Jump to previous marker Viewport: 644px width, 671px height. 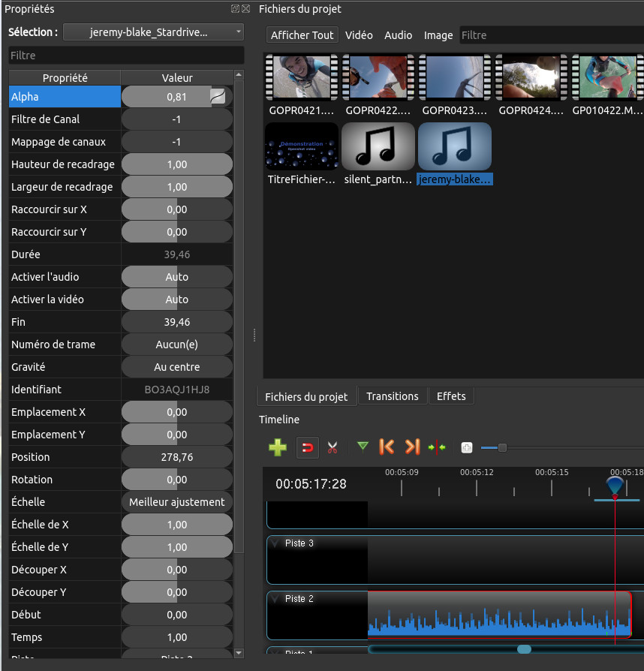tap(387, 447)
